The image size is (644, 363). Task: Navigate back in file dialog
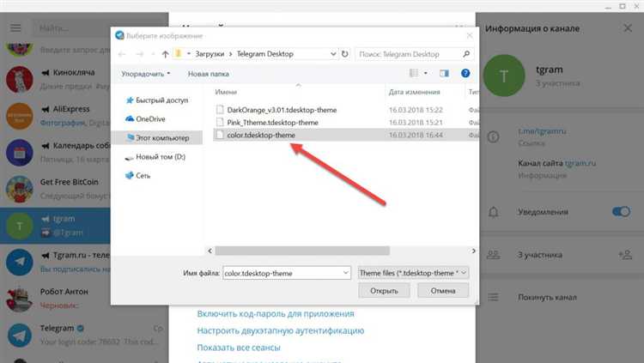pos(122,54)
